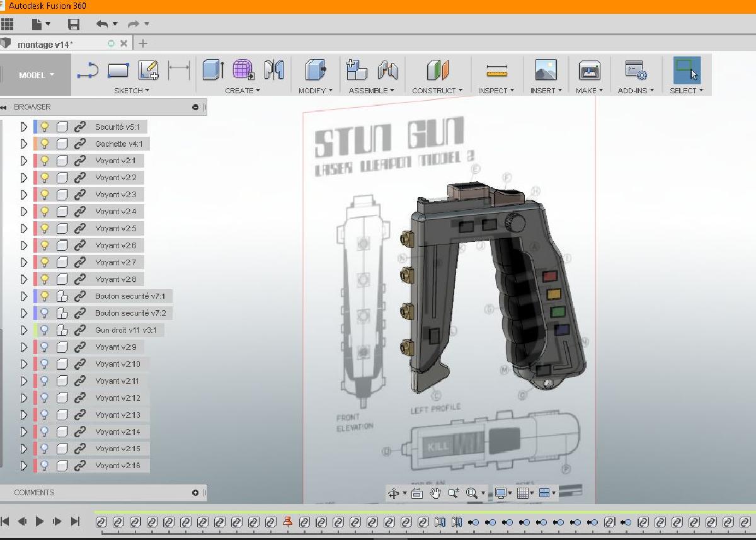This screenshot has height=540, width=756.
Task: Select the Sketch Dimension tool
Action: [x=179, y=71]
